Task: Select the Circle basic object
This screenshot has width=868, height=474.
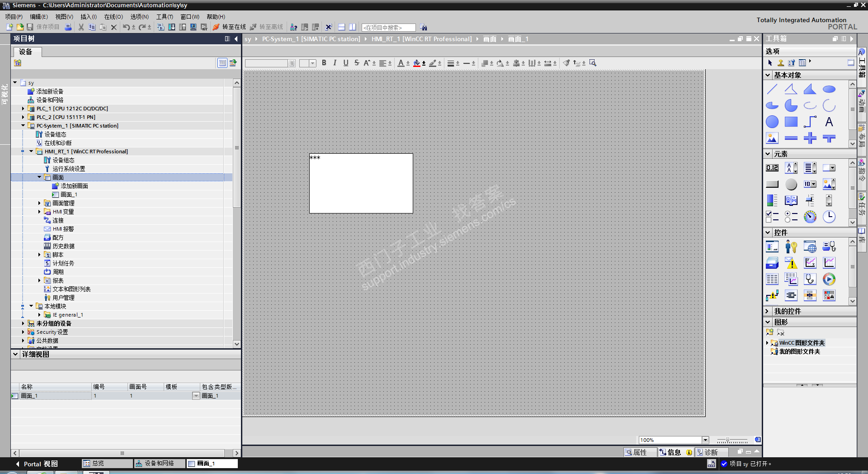Action: [x=772, y=122]
